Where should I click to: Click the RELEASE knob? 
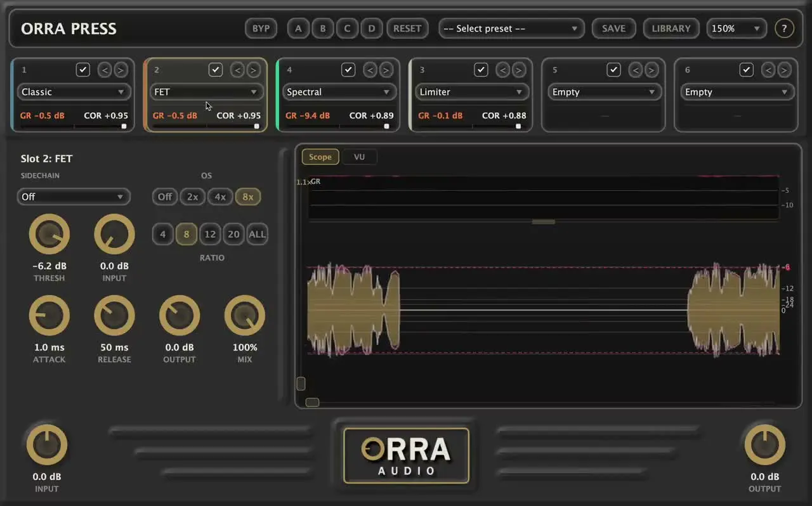click(x=114, y=315)
